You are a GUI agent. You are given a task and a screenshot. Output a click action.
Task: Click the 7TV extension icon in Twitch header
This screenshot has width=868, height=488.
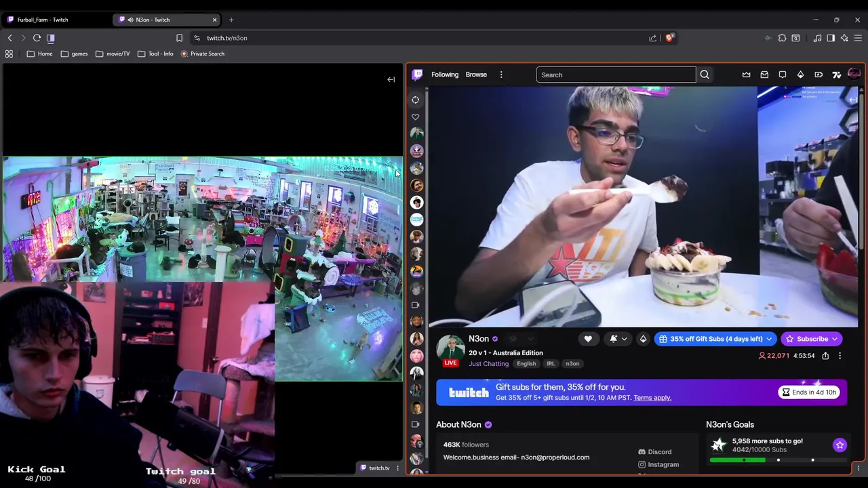point(837,75)
